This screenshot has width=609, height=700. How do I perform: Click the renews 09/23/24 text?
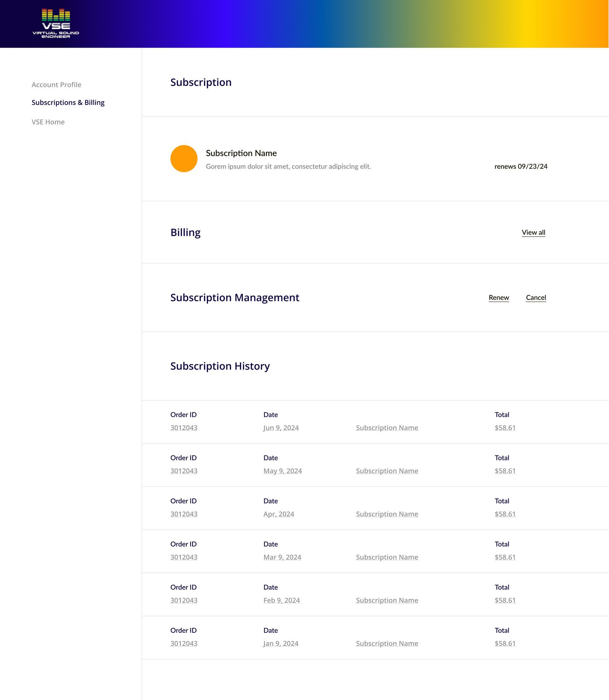tap(520, 166)
